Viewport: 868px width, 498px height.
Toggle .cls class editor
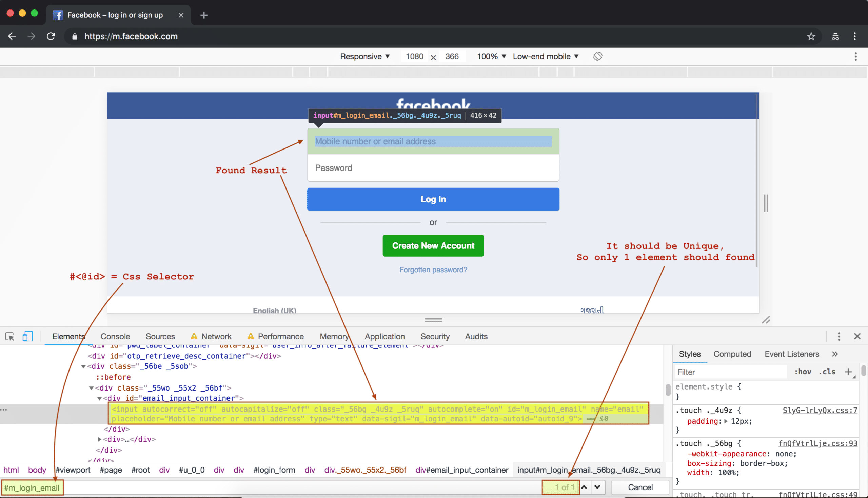point(827,372)
